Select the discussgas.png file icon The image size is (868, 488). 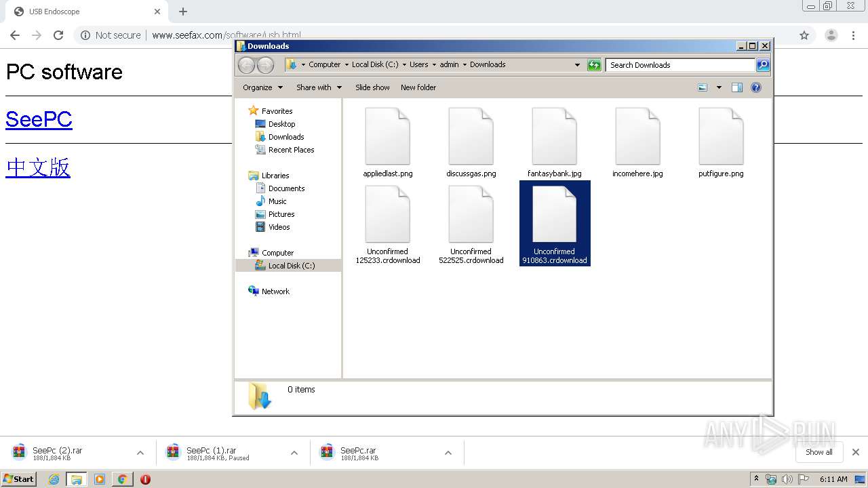(471, 136)
